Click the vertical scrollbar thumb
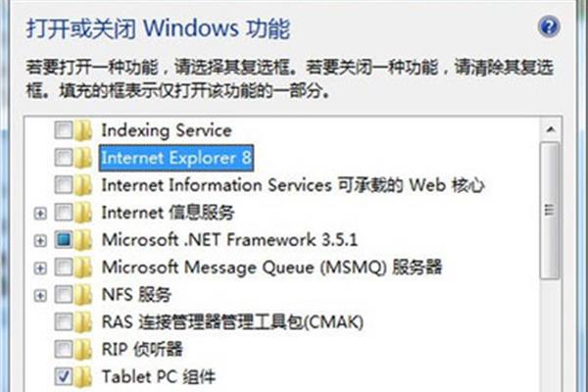The width and height of the screenshot is (588, 392). pyautogui.click(x=550, y=211)
